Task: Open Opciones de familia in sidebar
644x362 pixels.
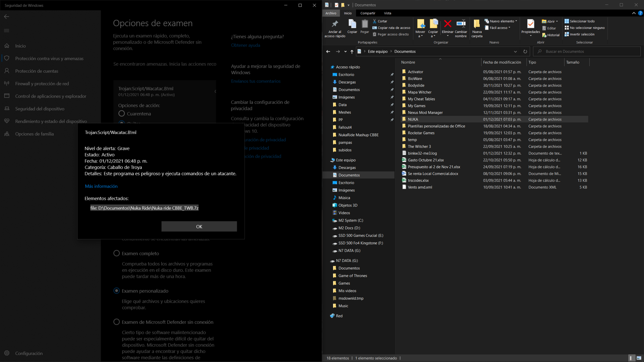Action: (34, 134)
